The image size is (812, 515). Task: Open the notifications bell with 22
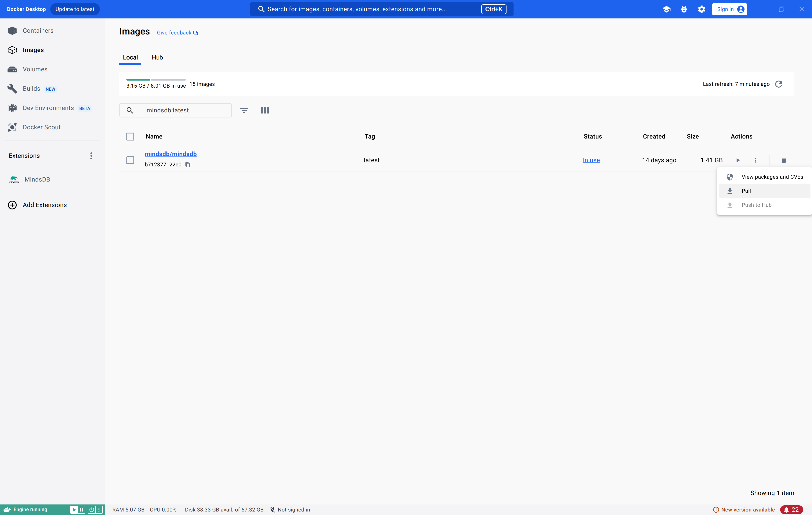coord(791,510)
